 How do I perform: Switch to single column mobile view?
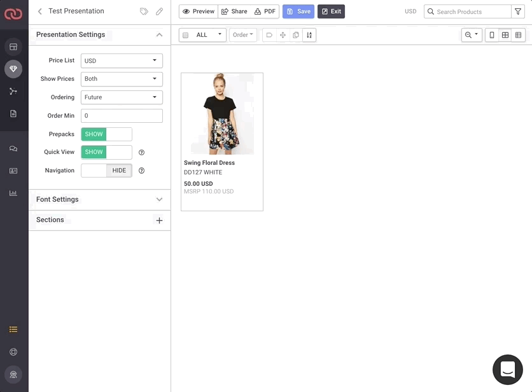tap(492, 35)
